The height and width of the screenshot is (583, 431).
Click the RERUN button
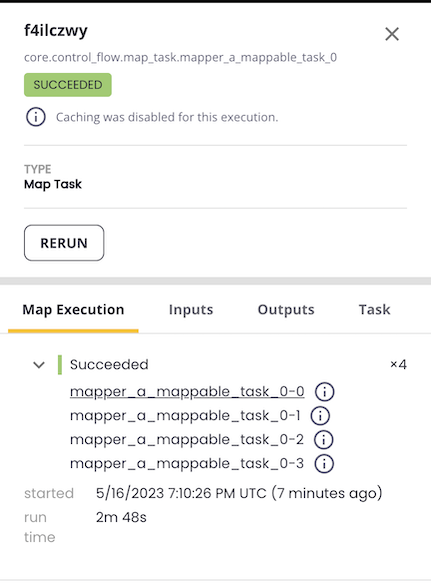(x=64, y=243)
